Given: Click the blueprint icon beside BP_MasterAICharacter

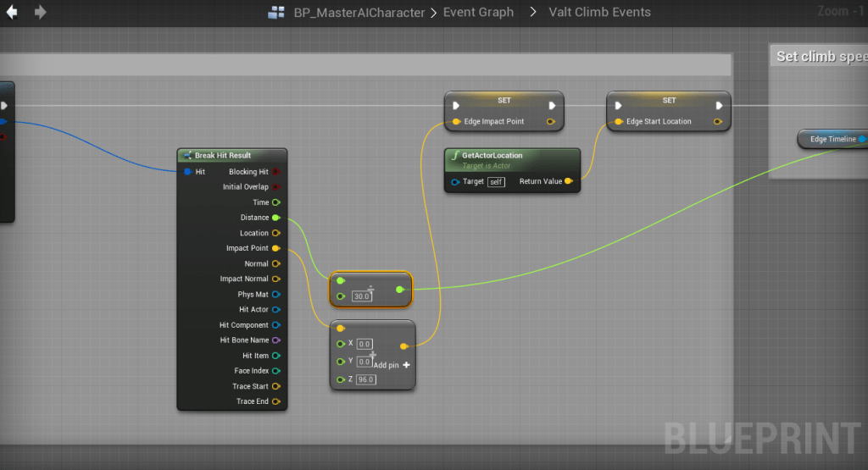Looking at the screenshot, I should pyautogui.click(x=275, y=13).
